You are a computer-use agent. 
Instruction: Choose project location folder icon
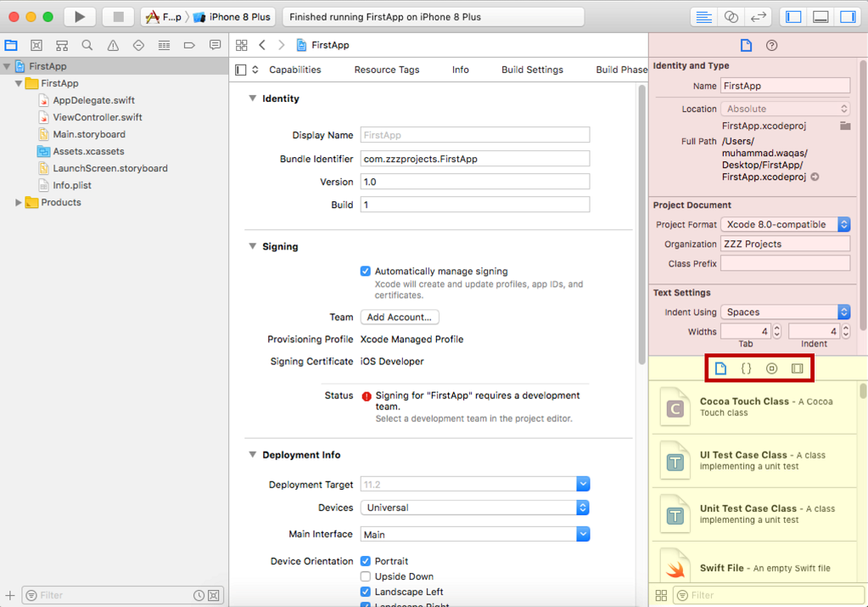[845, 126]
